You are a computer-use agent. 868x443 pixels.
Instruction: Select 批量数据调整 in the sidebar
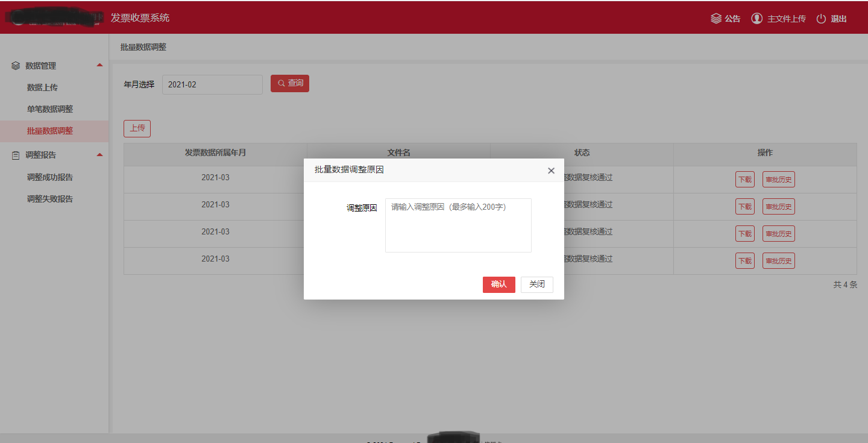click(54, 131)
